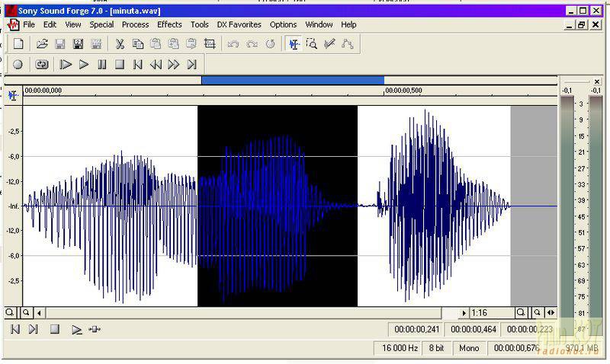Select the Magnify tool

[312, 44]
